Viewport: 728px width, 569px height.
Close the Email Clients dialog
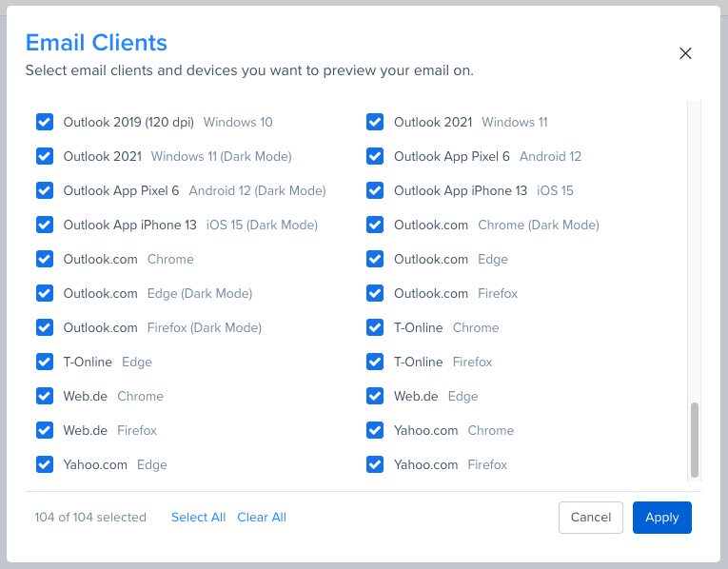click(x=685, y=53)
